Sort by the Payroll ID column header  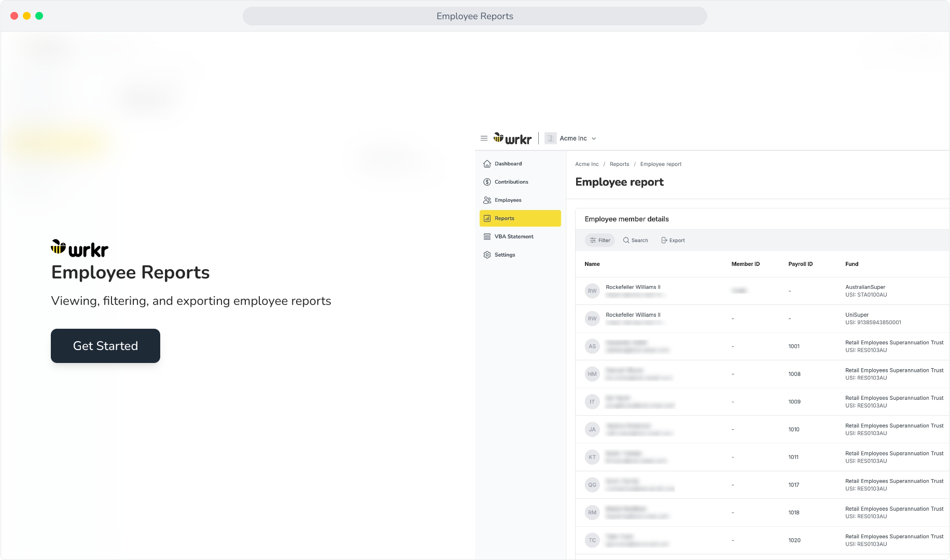[800, 264]
